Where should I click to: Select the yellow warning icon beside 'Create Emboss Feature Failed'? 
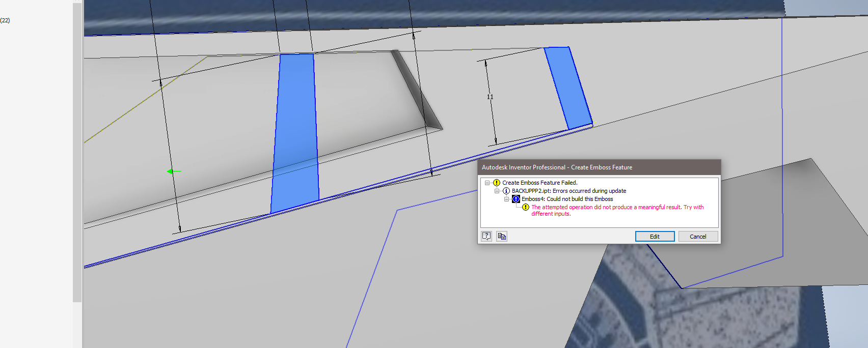(496, 183)
